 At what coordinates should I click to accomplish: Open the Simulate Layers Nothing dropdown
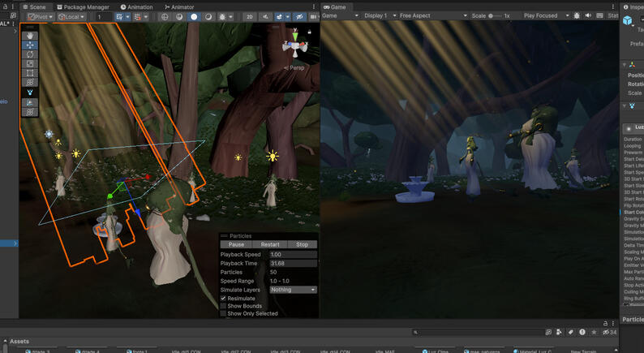coord(294,290)
